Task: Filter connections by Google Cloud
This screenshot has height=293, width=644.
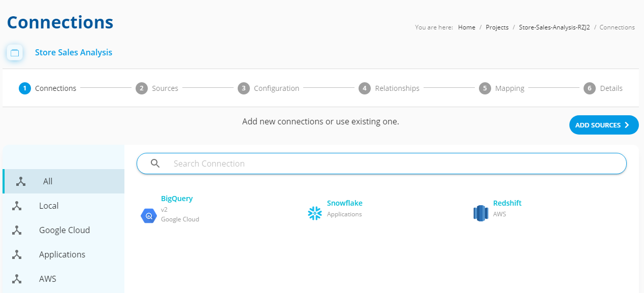Action: [x=63, y=230]
